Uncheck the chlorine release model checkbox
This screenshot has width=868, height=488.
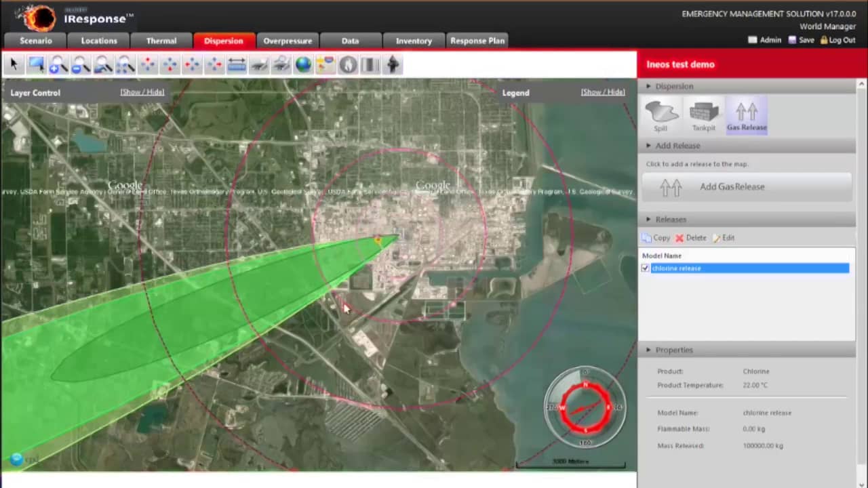pyautogui.click(x=646, y=268)
